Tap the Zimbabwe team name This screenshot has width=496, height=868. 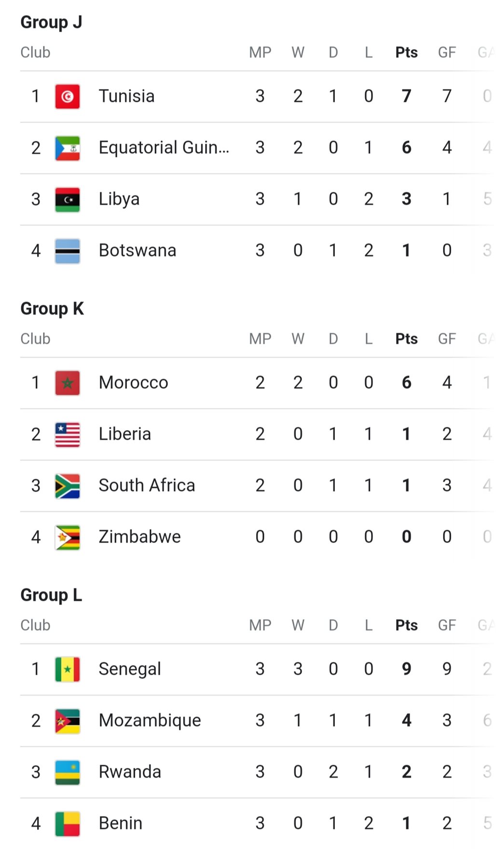click(x=139, y=537)
